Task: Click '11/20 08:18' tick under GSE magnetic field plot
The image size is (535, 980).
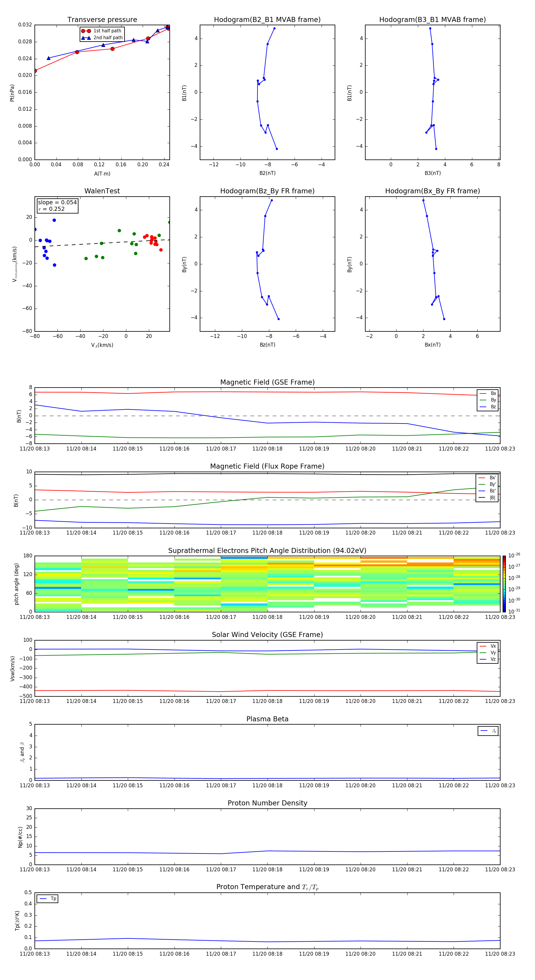Action: click(267, 448)
